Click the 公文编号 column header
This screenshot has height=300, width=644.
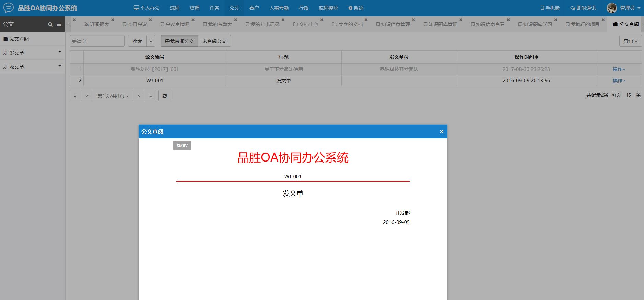click(155, 57)
